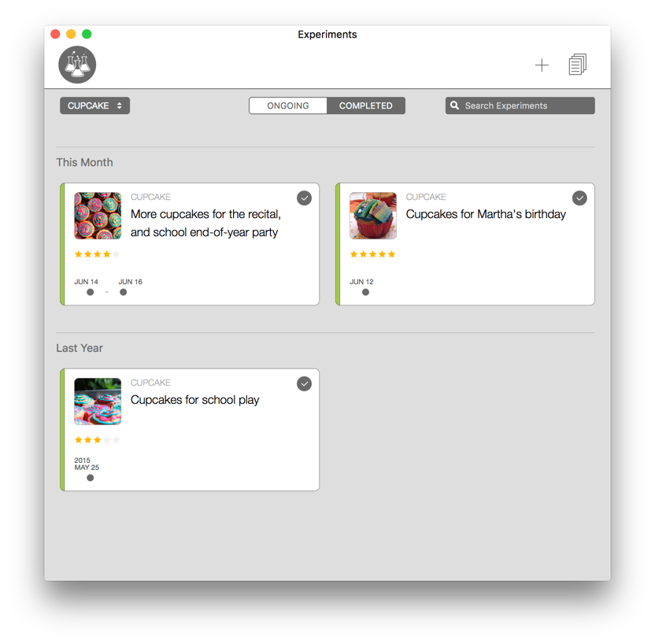Viewport: 655px width, 644px height.
Task: Toggle checkmark on school play card
Action: [304, 384]
